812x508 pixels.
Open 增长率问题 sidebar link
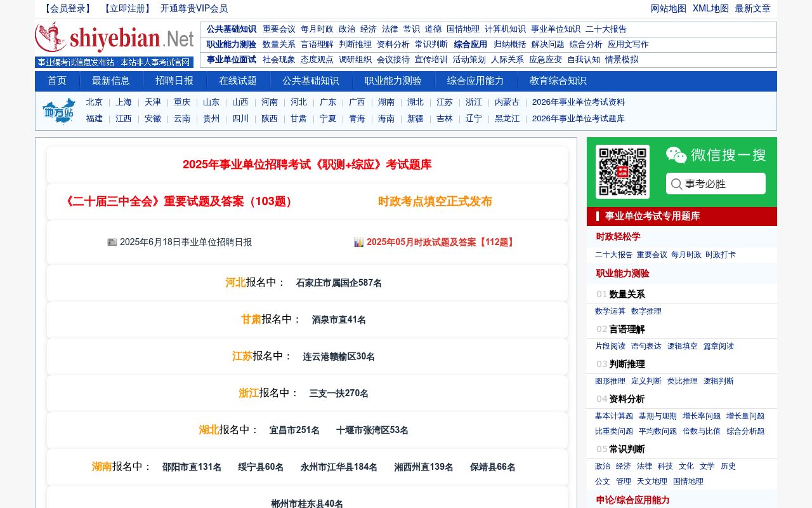tap(702, 416)
